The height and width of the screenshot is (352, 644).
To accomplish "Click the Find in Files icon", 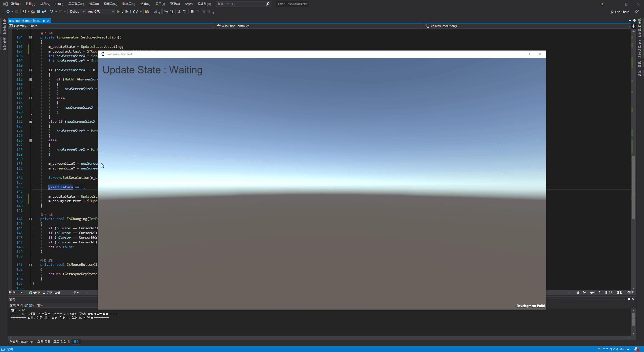I will 147,12.
